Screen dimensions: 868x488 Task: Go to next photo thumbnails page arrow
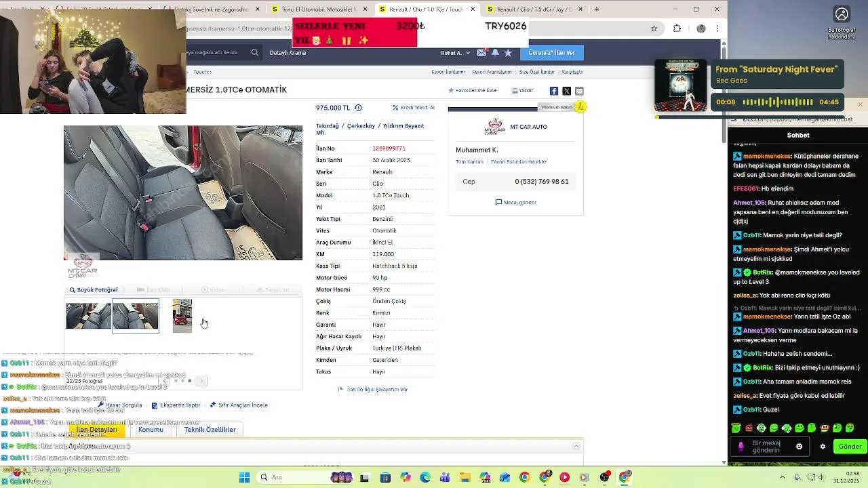click(202, 381)
